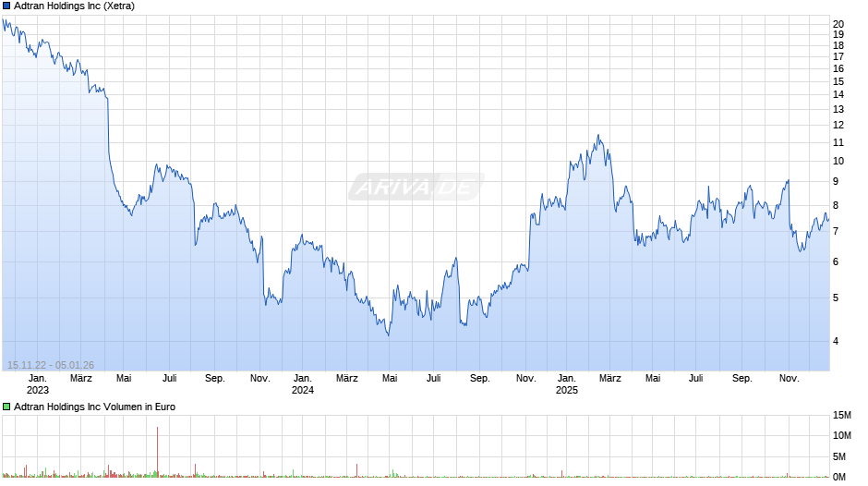Click the price axis value 12
The width and height of the screenshot is (868, 486).
tap(838, 126)
